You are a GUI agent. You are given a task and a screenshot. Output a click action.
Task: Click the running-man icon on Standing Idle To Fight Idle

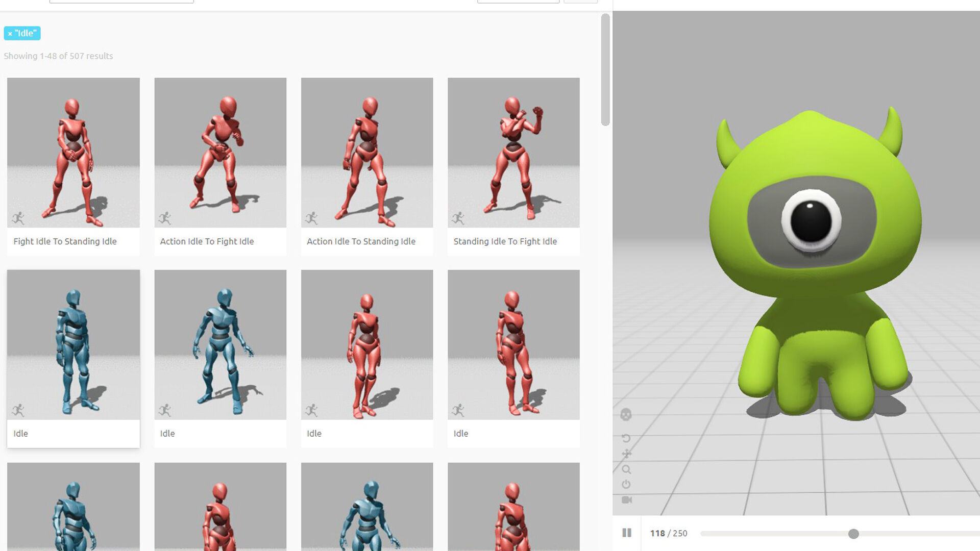[458, 218]
